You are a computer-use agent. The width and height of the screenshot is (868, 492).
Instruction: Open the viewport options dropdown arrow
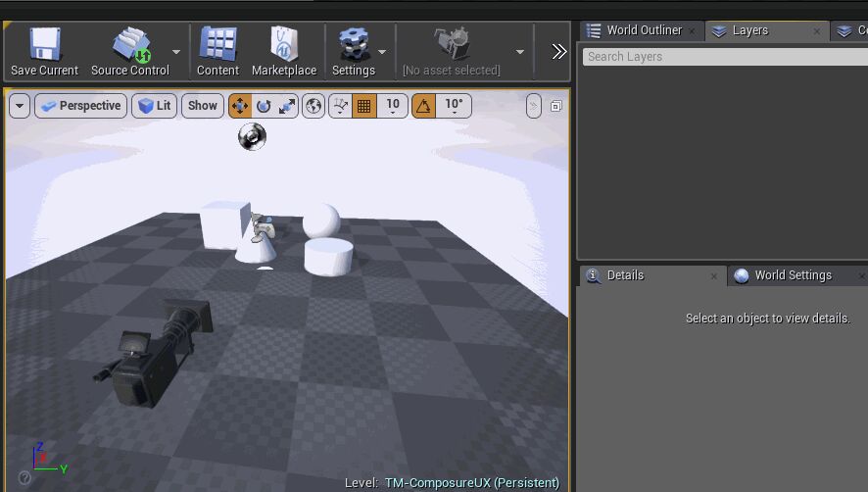click(20, 106)
